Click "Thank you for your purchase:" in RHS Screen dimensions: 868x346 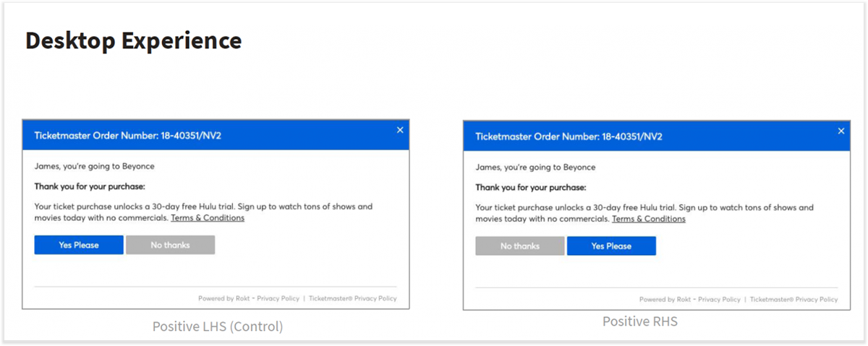click(x=531, y=187)
